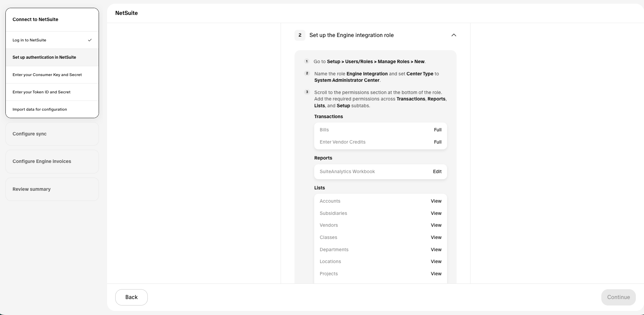This screenshot has height=315, width=644.
Task: Click the Engine Integration role name text
Action: [367, 74]
